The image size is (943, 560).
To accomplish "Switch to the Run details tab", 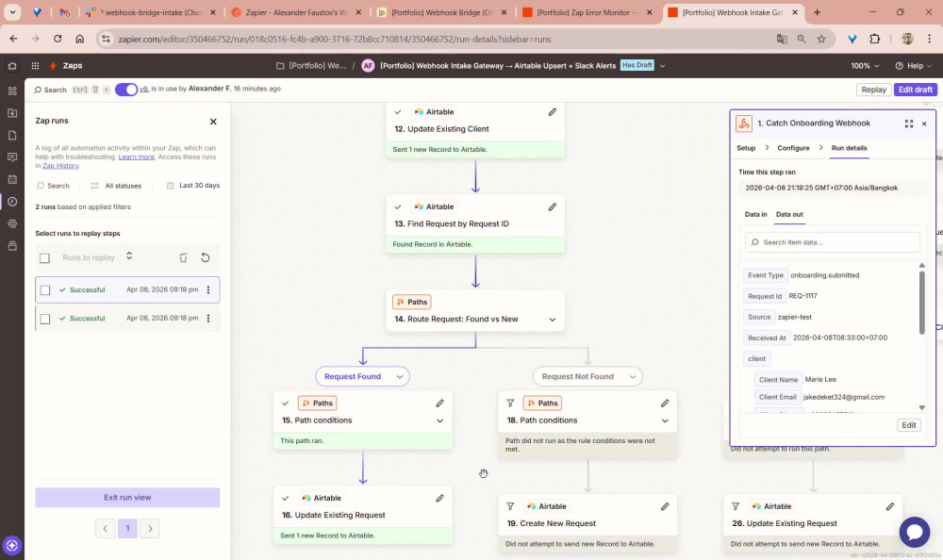I will pos(850,148).
